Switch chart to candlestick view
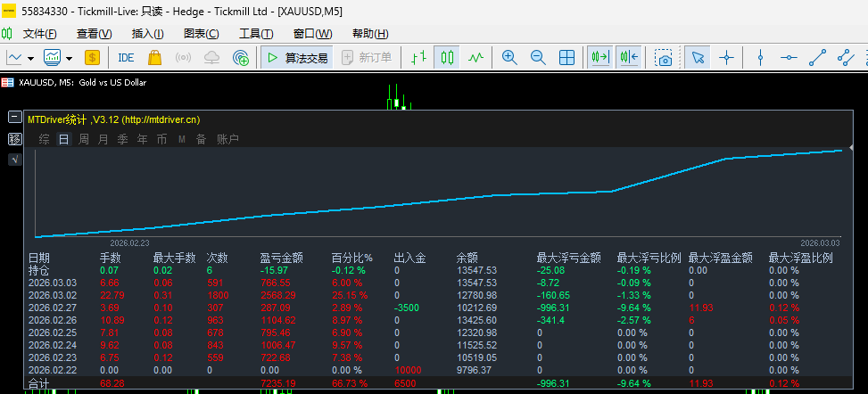The width and height of the screenshot is (868, 394). (x=447, y=57)
